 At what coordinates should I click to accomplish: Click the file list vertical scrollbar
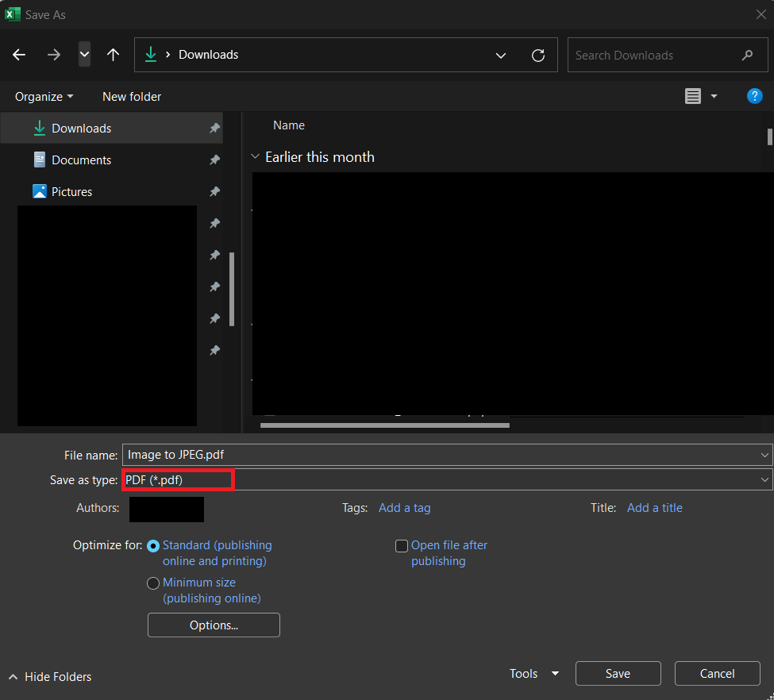[x=769, y=137]
